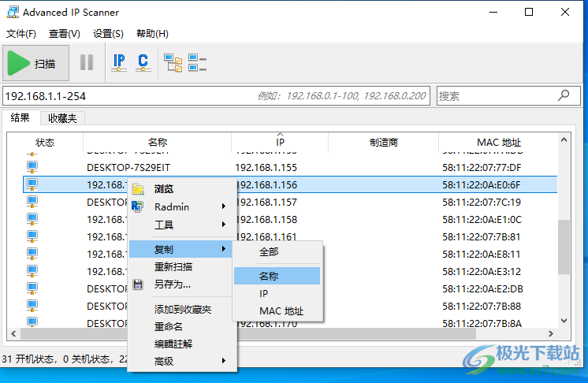Open the 查看(V) menu
The width and height of the screenshot is (588, 383).
(65, 34)
